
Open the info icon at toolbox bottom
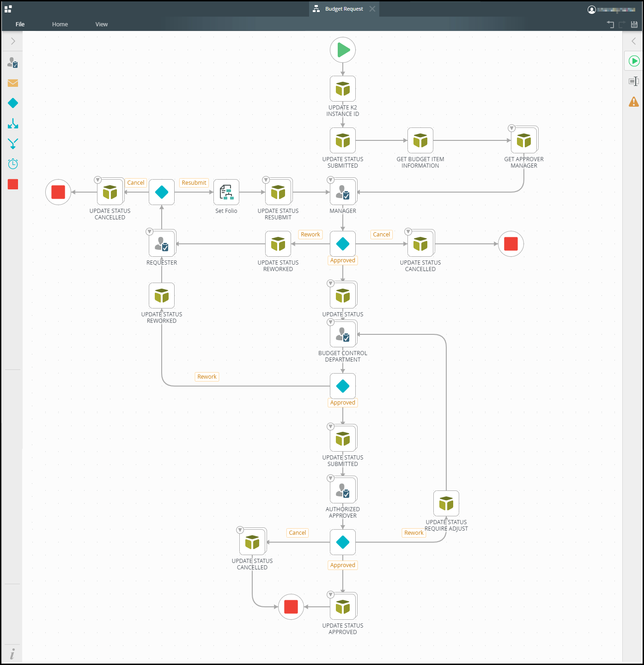12,653
